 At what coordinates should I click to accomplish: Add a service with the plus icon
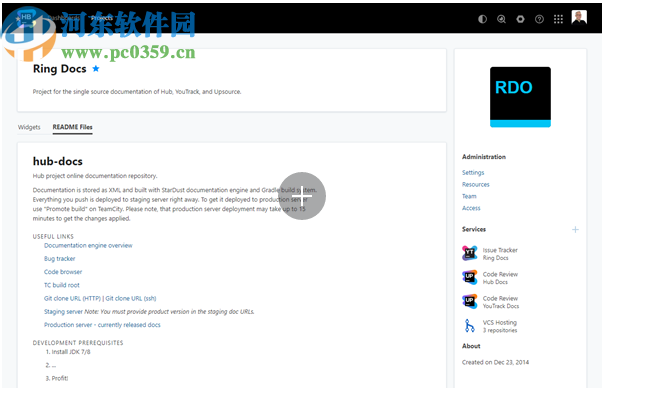[x=575, y=229]
